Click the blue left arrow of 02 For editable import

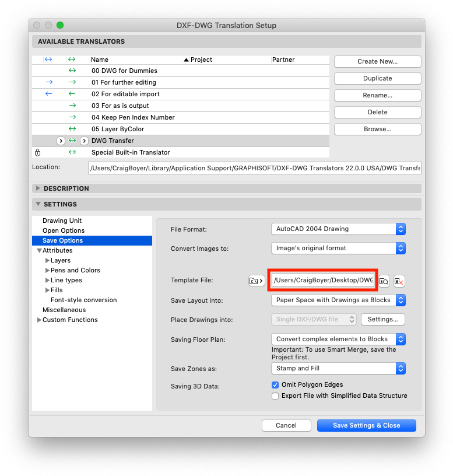(x=48, y=94)
